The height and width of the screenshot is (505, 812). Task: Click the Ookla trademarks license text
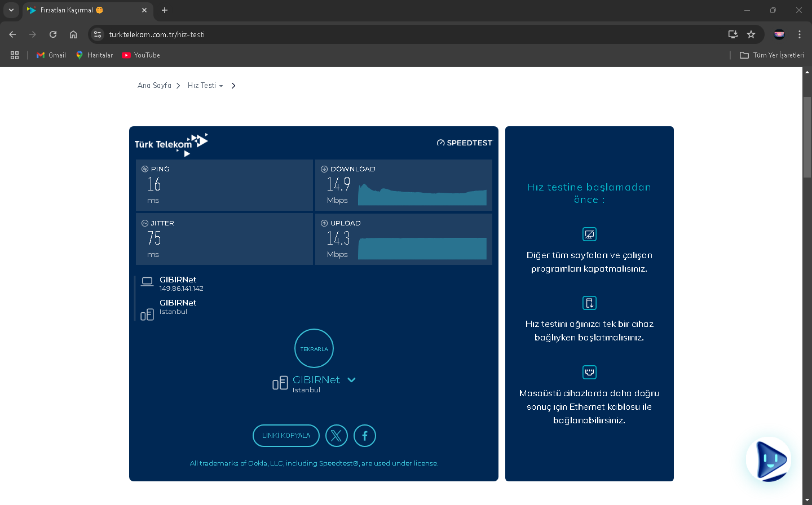314,463
